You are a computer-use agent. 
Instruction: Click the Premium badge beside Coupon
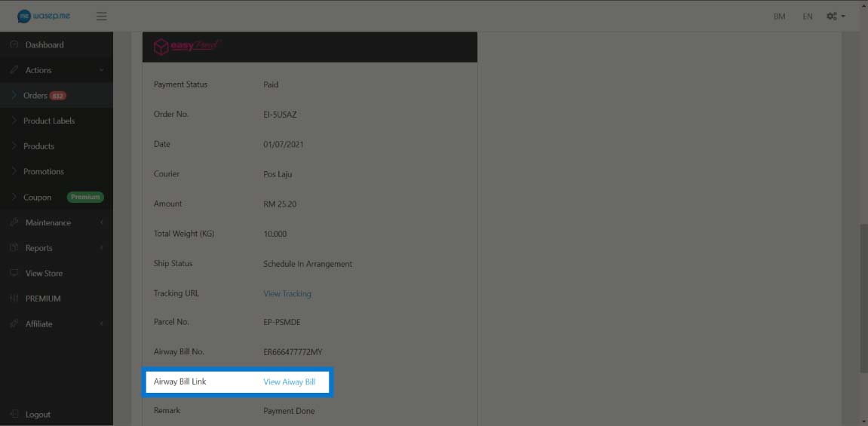point(85,197)
